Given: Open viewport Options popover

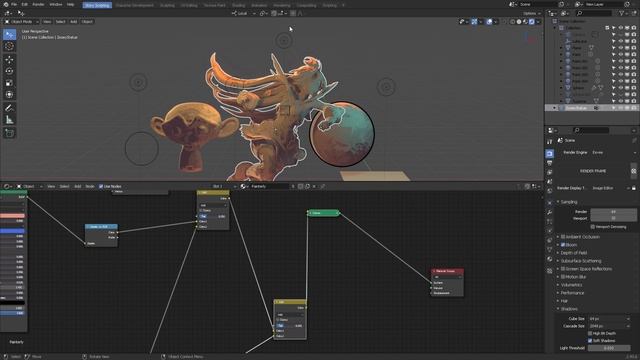Looking at the screenshot, I should pos(531,13).
